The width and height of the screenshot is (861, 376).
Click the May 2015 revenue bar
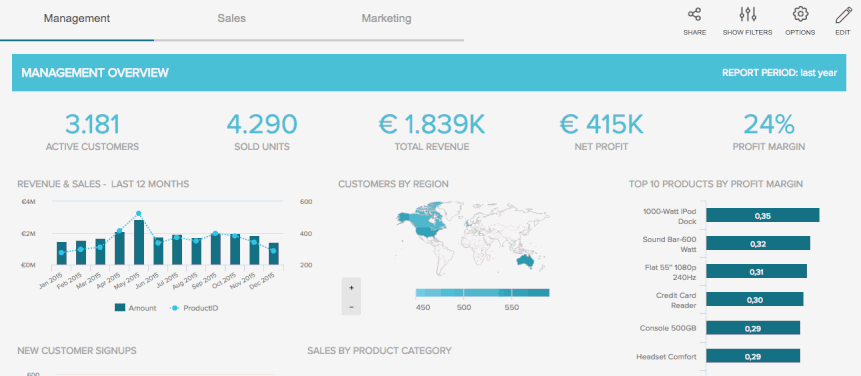(139, 243)
